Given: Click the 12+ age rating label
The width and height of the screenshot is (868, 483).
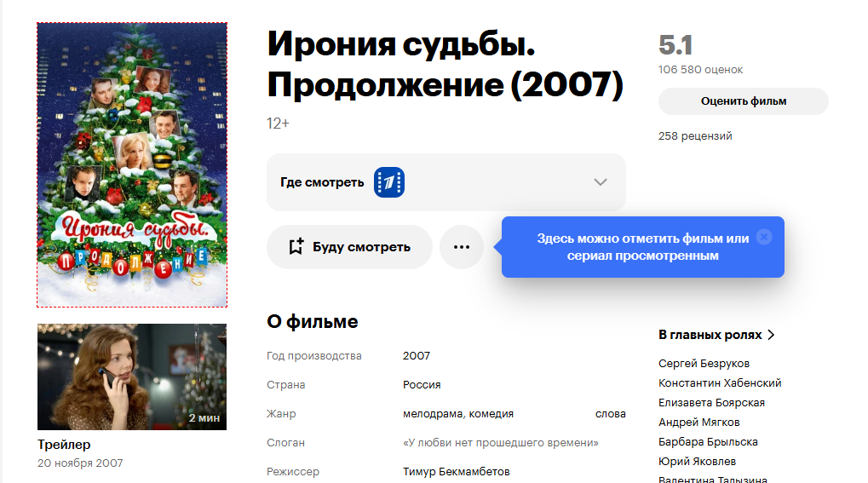Looking at the screenshot, I should (x=278, y=123).
